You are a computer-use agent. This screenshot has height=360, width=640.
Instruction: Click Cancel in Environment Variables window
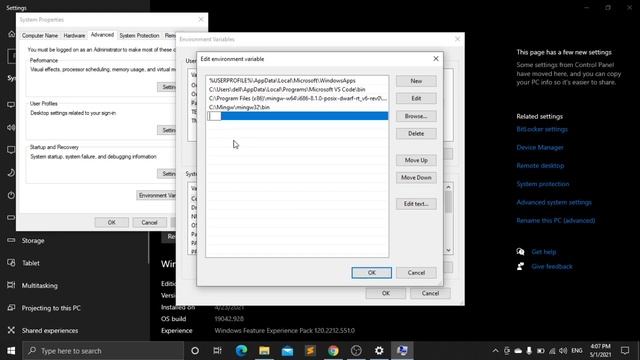(430, 293)
